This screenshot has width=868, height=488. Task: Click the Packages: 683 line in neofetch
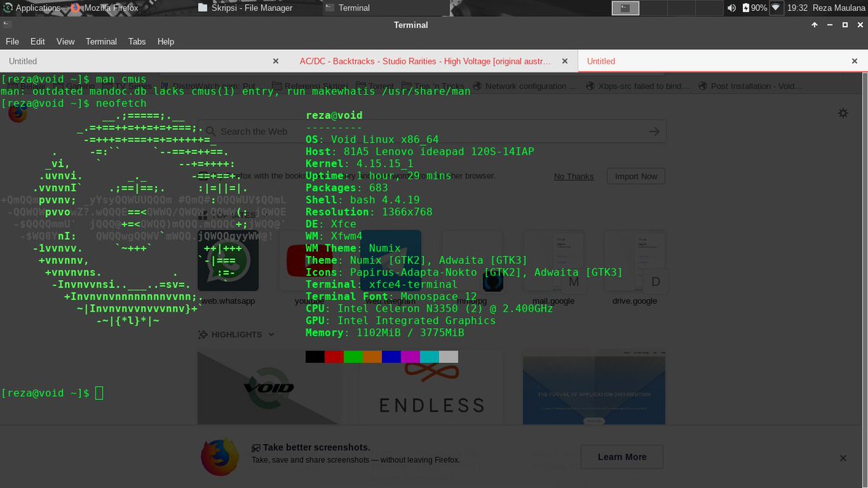pyautogui.click(x=347, y=188)
